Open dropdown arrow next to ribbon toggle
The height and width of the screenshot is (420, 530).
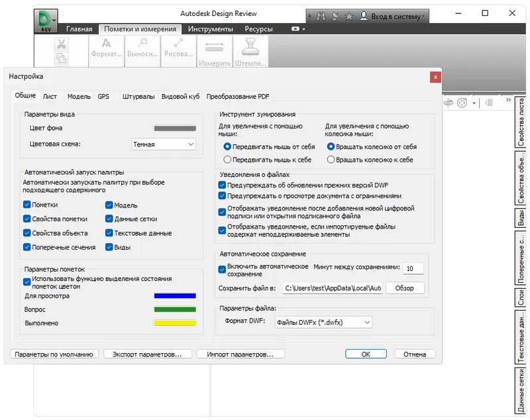point(303,29)
